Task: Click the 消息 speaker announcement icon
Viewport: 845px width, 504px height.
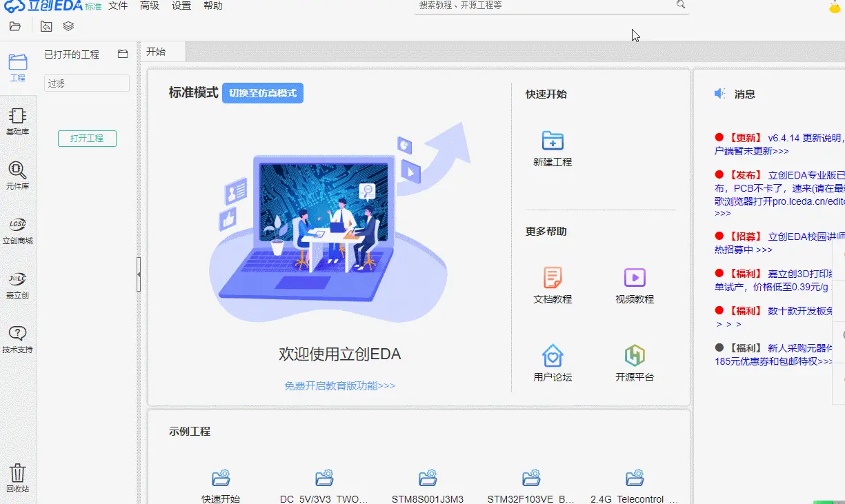Action: click(720, 94)
